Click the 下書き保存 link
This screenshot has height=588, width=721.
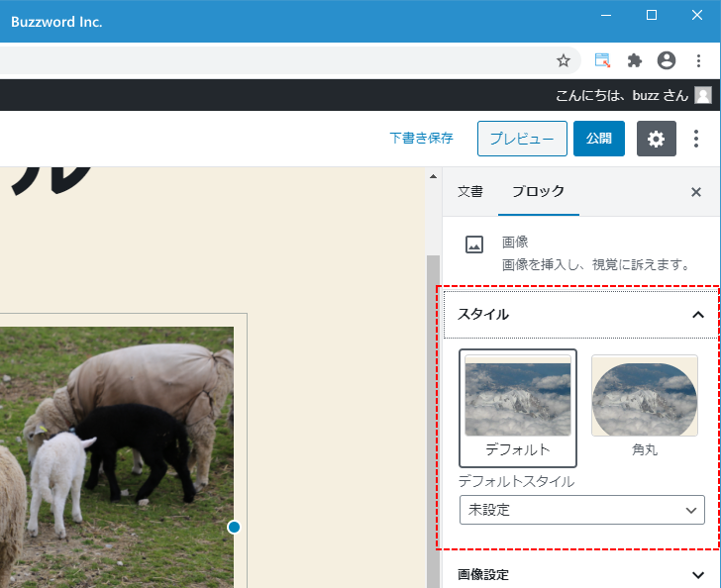point(421,139)
